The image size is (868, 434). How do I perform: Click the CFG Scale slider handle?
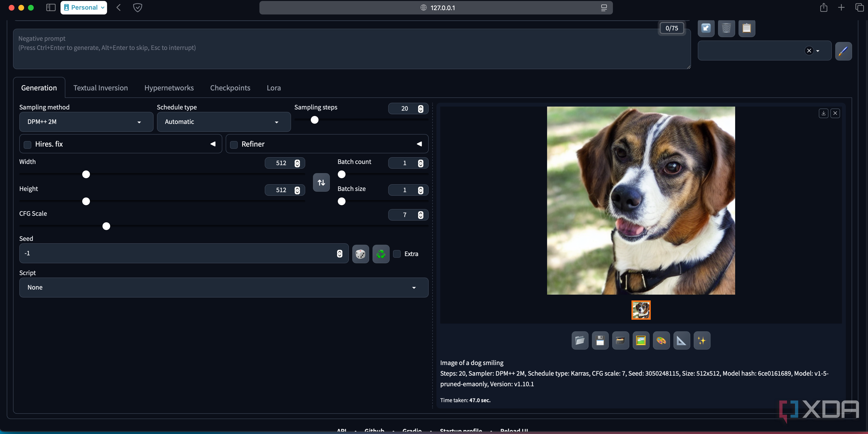pyautogui.click(x=106, y=226)
